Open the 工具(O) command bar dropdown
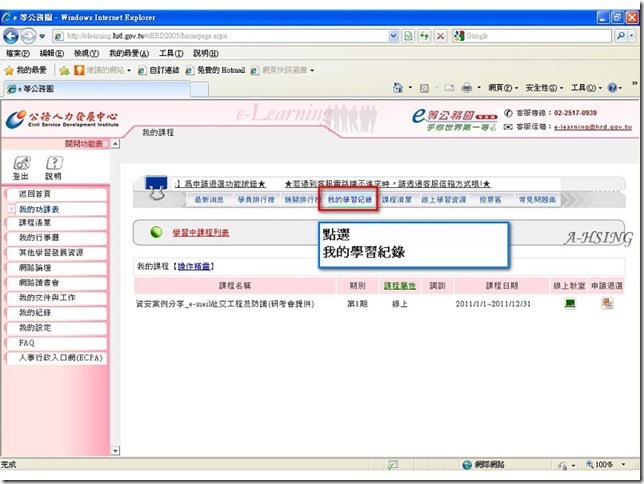The image size is (644, 484). [586, 88]
